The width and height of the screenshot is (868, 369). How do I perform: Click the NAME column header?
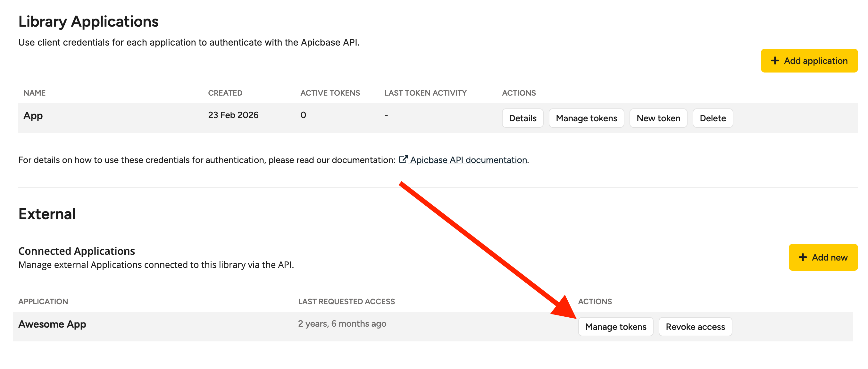34,93
